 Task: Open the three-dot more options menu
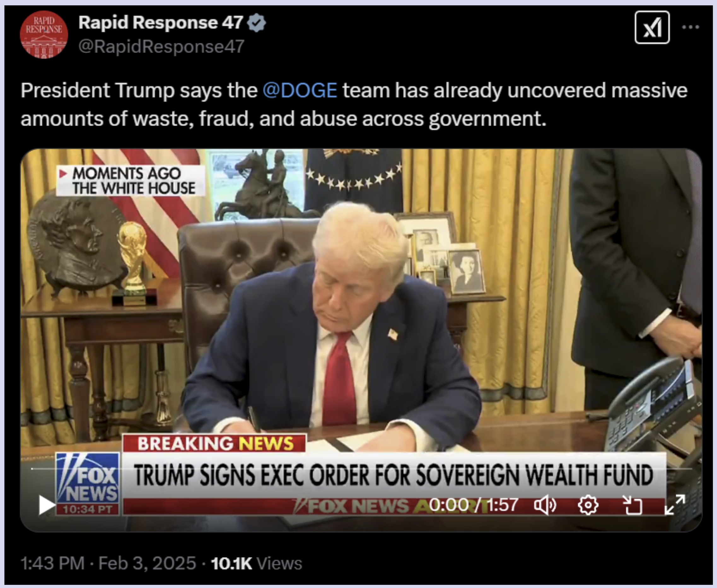click(x=691, y=27)
